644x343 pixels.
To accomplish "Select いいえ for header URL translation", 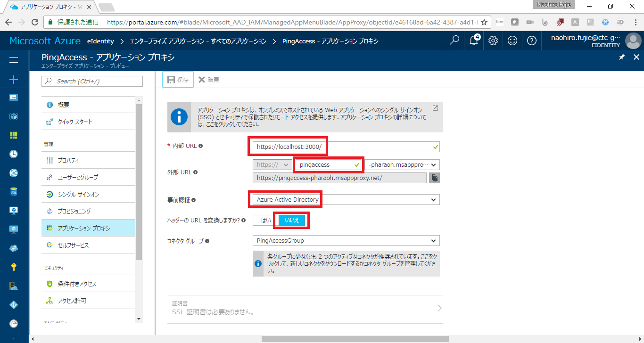I will pos(292,220).
